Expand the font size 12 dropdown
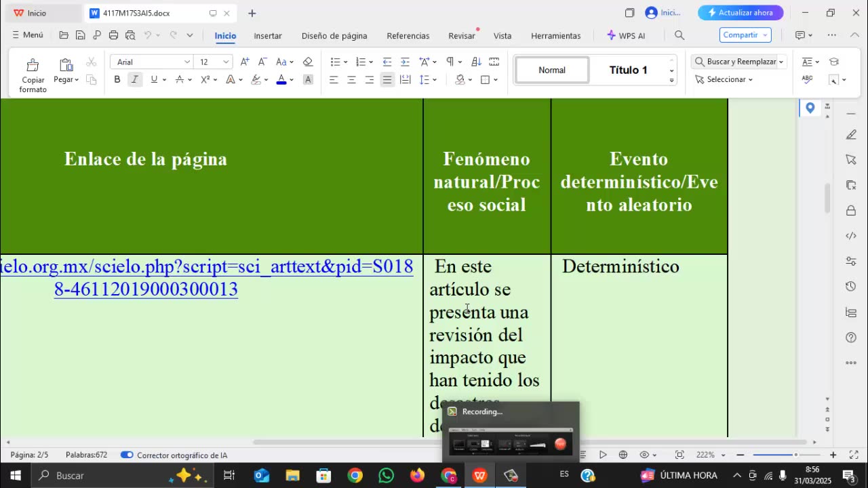This screenshot has height=488, width=868. click(226, 62)
